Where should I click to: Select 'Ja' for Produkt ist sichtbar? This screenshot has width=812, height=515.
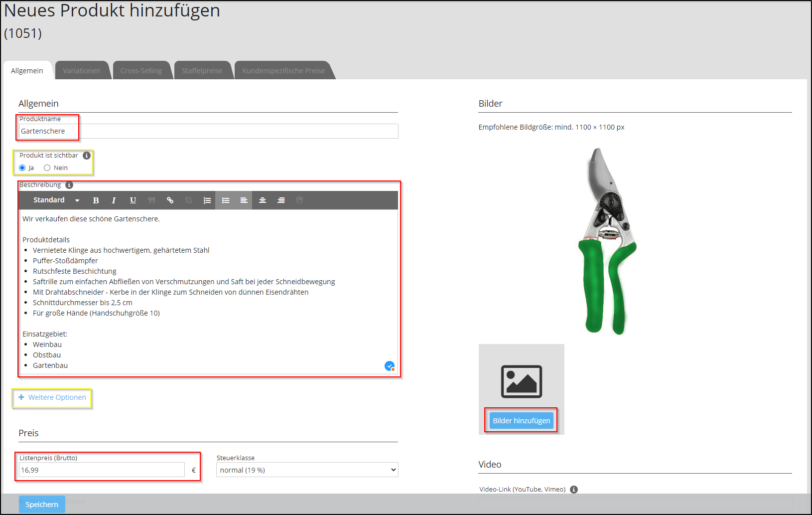click(22, 168)
